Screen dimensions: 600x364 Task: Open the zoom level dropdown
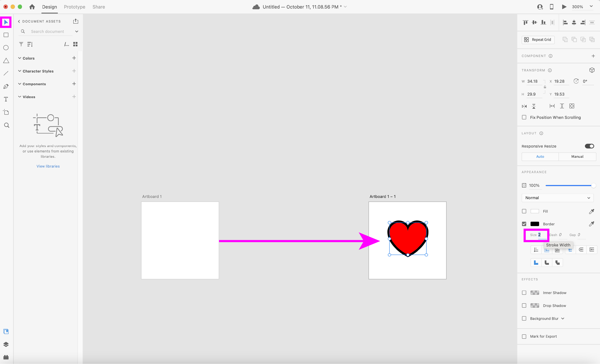click(x=591, y=7)
